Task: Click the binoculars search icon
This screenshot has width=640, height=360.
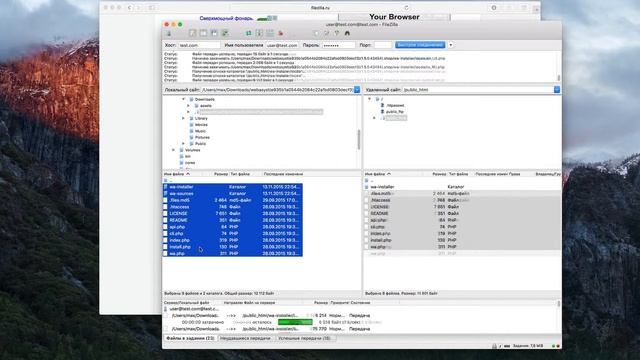Action: click(347, 33)
